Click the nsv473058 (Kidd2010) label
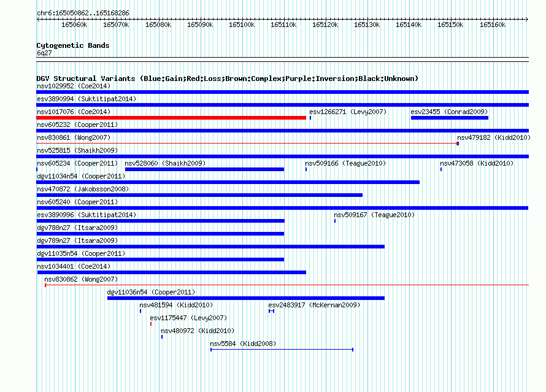This screenshot has width=546, height=392. tap(477, 163)
